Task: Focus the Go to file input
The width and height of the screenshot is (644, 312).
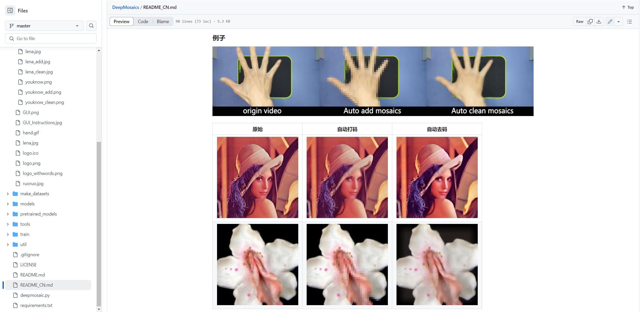Action: tap(51, 38)
